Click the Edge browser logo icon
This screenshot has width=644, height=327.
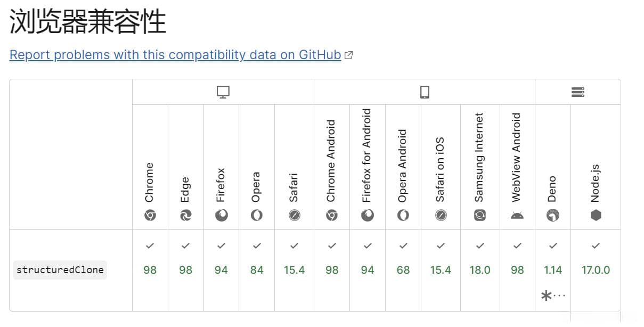coord(185,215)
